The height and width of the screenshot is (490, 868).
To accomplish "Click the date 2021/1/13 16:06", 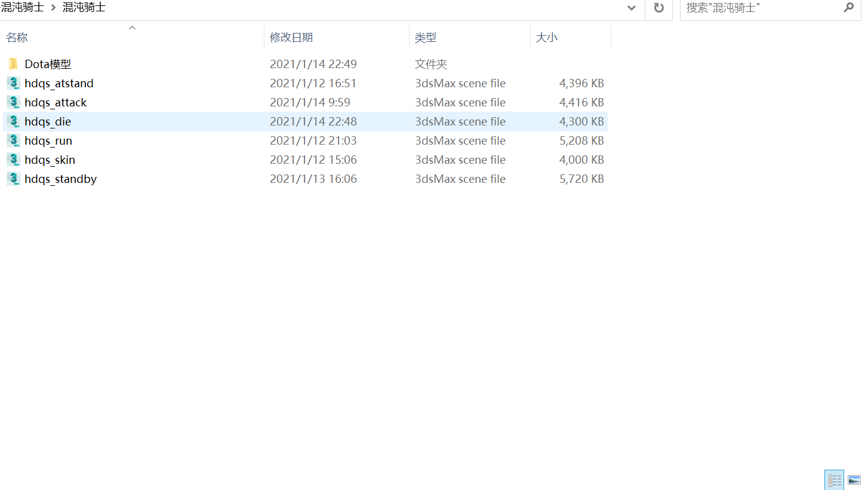I will [x=313, y=179].
